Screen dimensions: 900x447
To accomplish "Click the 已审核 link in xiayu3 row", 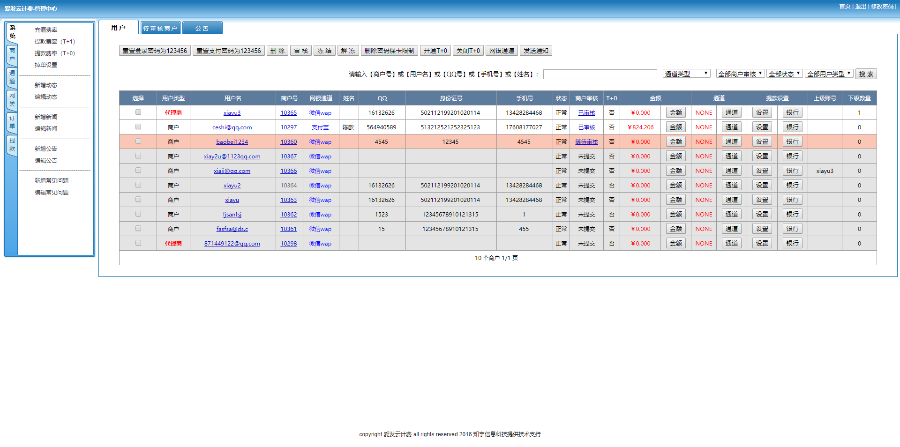I will pos(586,112).
